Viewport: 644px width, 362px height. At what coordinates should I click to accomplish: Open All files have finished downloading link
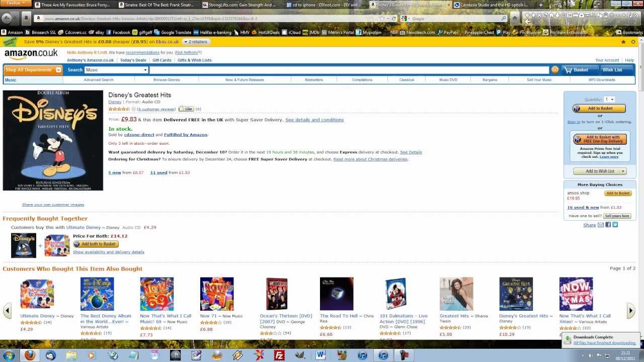pos(605,343)
